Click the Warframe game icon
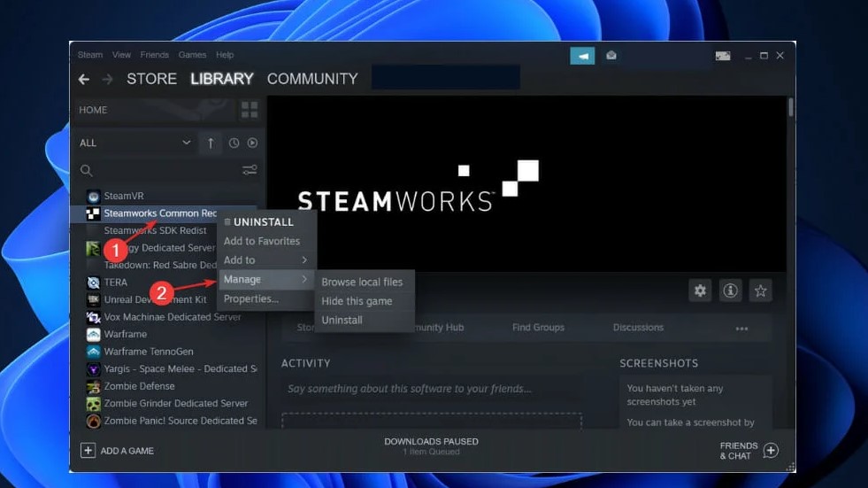This screenshot has height=488, width=868. click(x=93, y=334)
